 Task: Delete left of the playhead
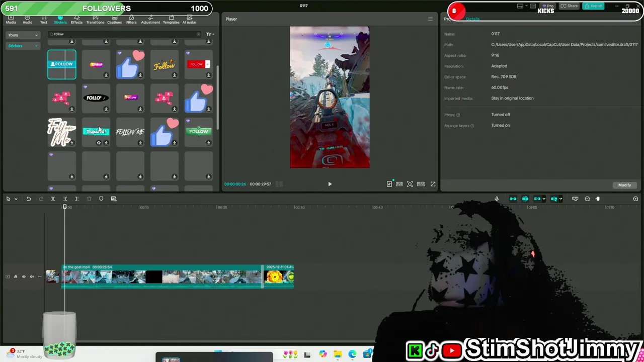tap(65, 199)
